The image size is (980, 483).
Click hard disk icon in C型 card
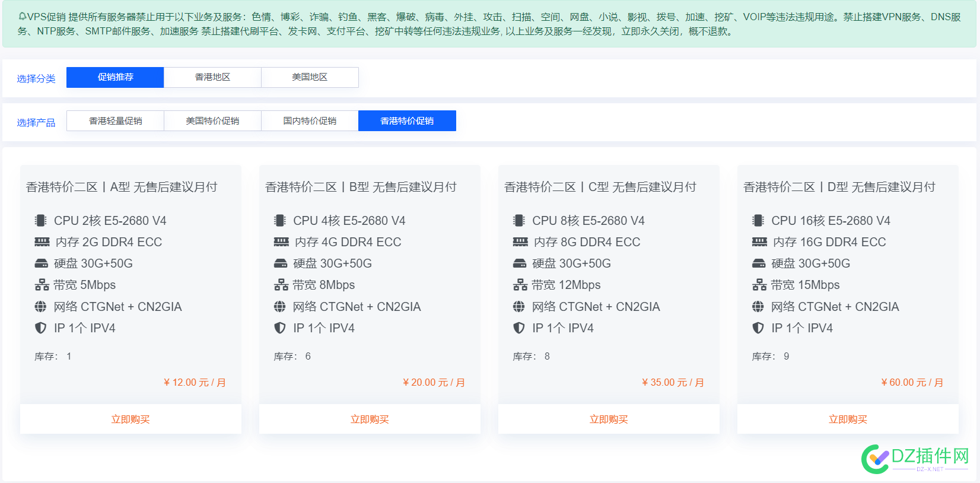click(x=519, y=263)
